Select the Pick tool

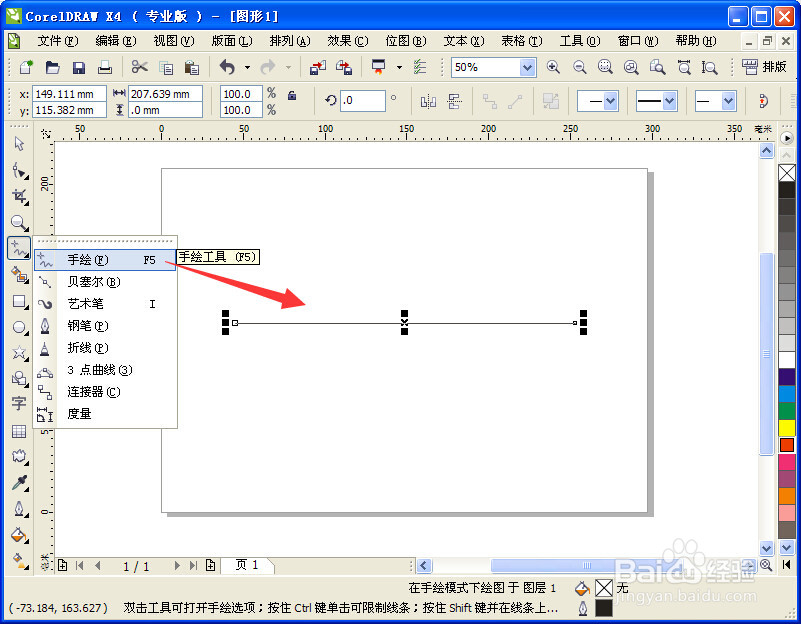(18, 143)
